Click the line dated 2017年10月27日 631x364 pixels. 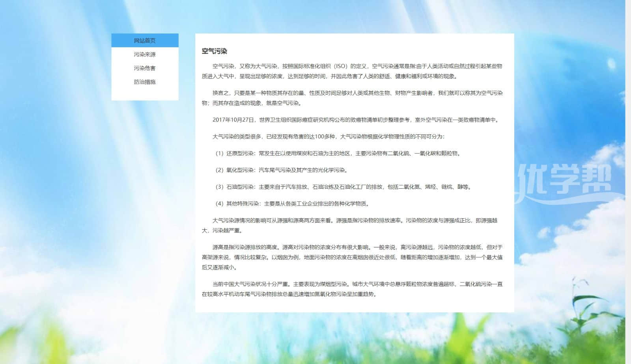point(356,120)
